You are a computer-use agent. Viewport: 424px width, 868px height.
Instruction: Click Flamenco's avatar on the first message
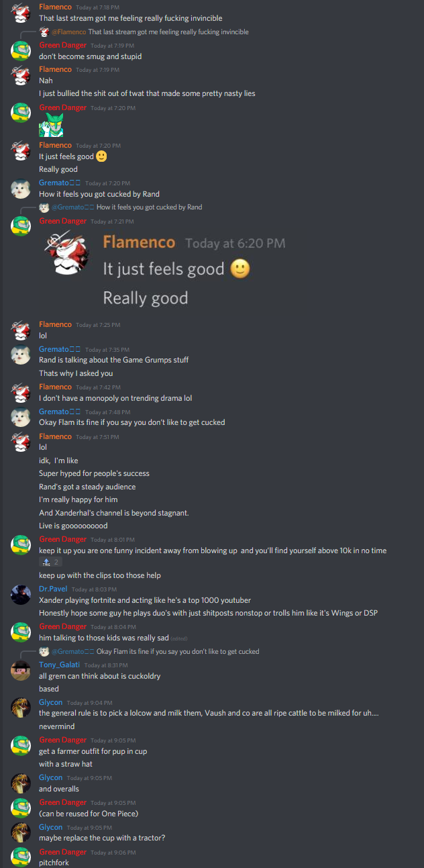(x=21, y=13)
